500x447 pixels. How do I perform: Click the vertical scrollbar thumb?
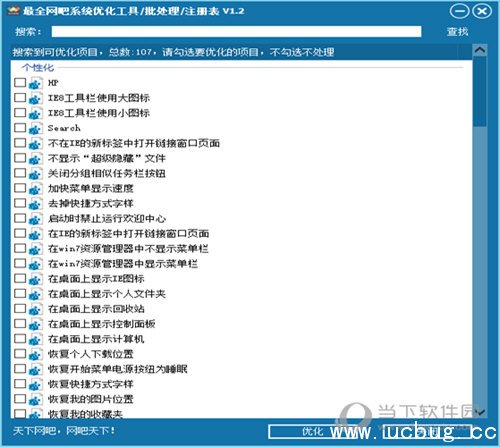pyautogui.click(x=480, y=91)
